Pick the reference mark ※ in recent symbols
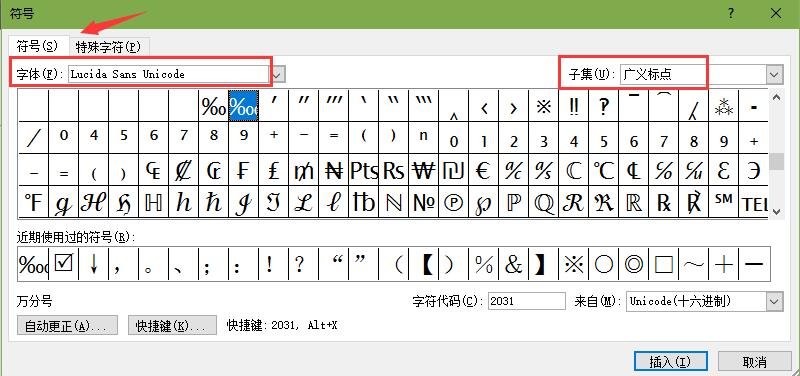The height and width of the screenshot is (376, 800). 573,264
